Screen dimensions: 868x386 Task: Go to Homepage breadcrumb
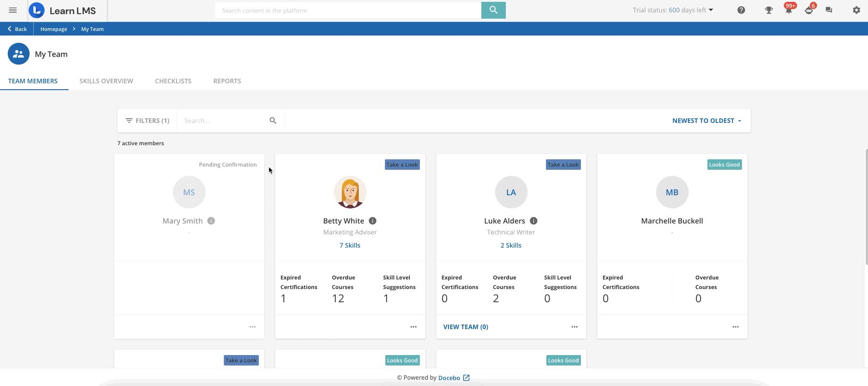coord(54,29)
